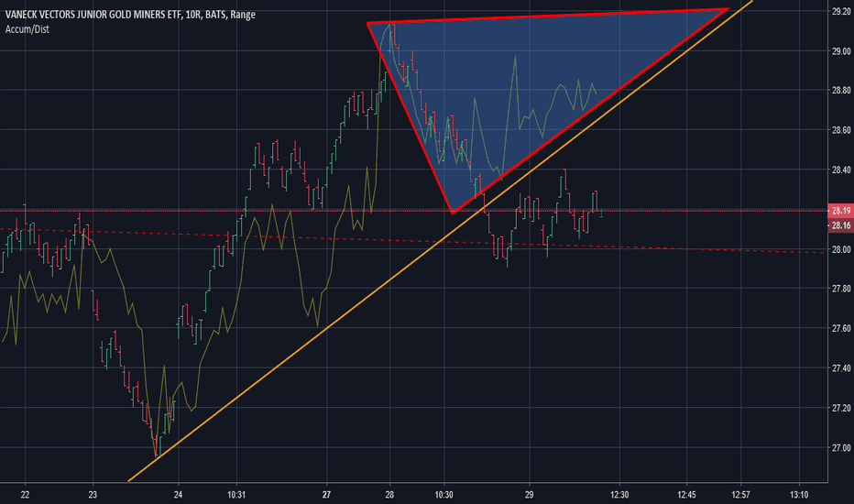This screenshot has height=504, width=854.
Task: Click date label 29 on time axis
Action: 530,495
